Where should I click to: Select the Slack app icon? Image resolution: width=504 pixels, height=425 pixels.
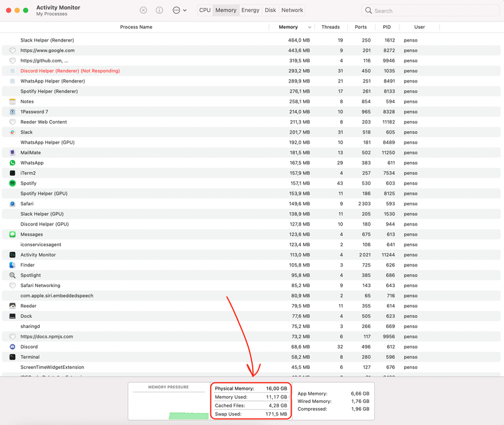pyautogui.click(x=13, y=132)
